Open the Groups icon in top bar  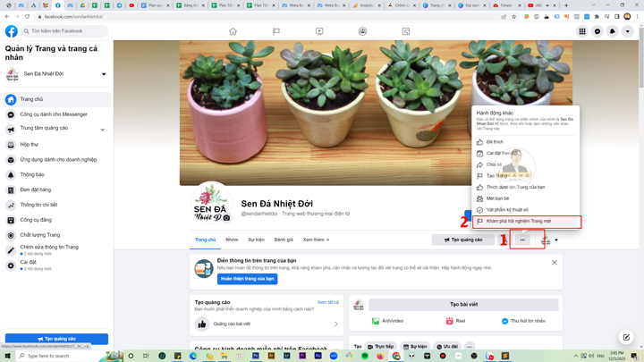(x=362, y=31)
